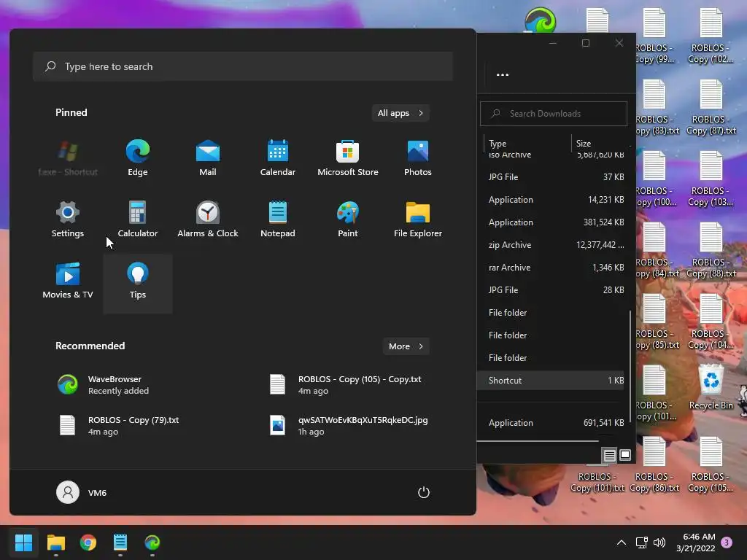
Task: Open Google Chrome from the taskbar
Action: pyautogui.click(x=88, y=542)
